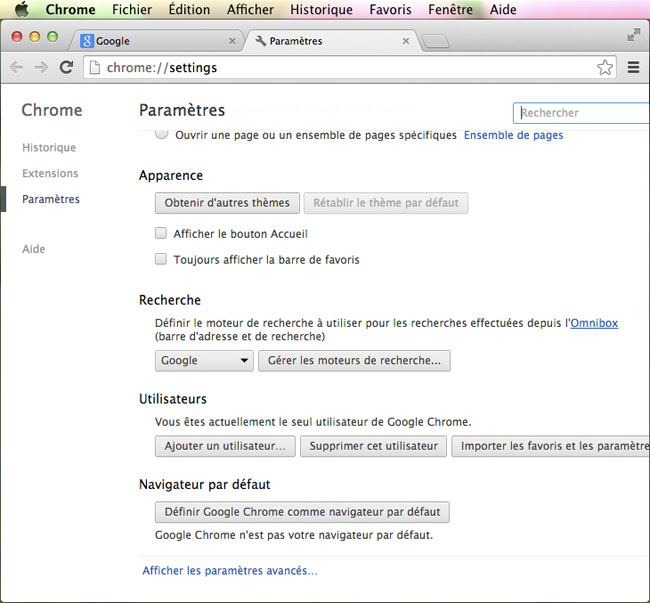The width and height of the screenshot is (650, 603).
Task: Switch to the Google tab
Action: pos(155,41)
